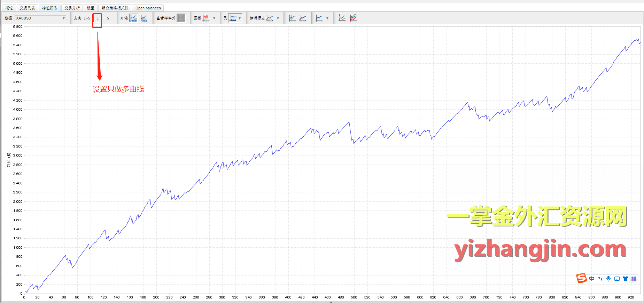The width and height of the screenshot is (644, 303).
Task: Click the 停滞标志 stagnation icon
Action: pyautogui.click(x=270, y=18)
